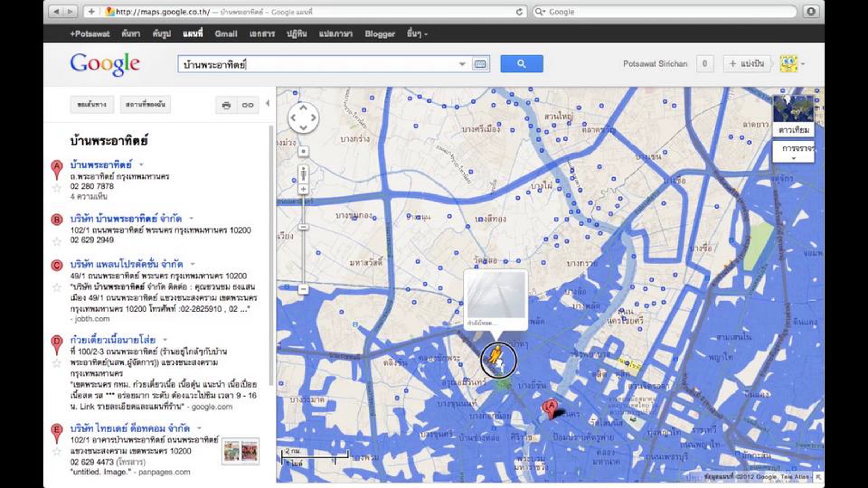Open the Safari downloads button
This screenshot has height=488, width=868.
(811, 12)
